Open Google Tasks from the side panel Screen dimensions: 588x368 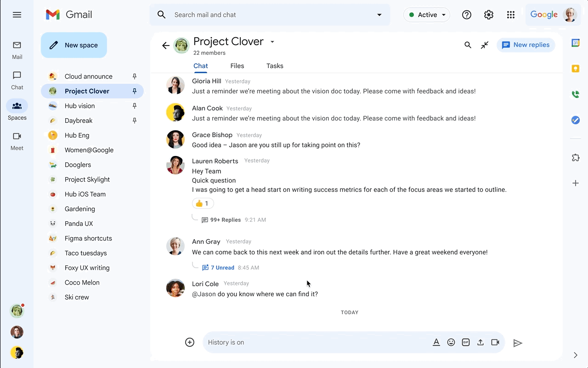575,120
